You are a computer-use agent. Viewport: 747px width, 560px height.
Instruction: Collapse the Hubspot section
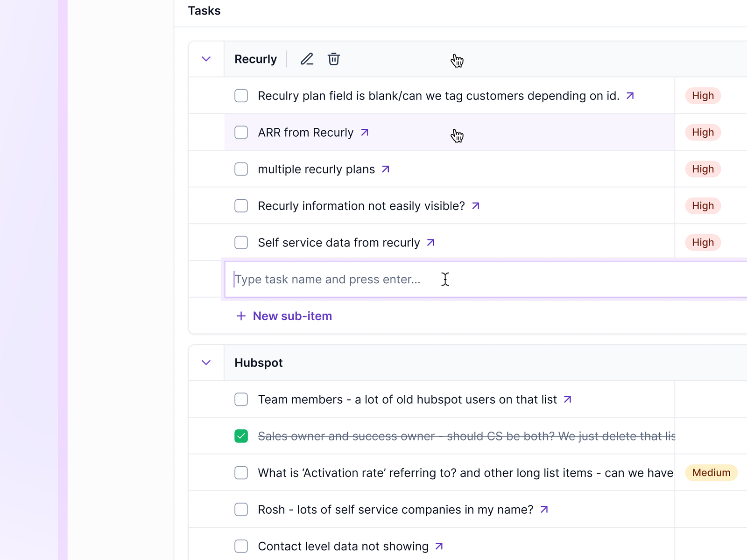coord(205,363)
